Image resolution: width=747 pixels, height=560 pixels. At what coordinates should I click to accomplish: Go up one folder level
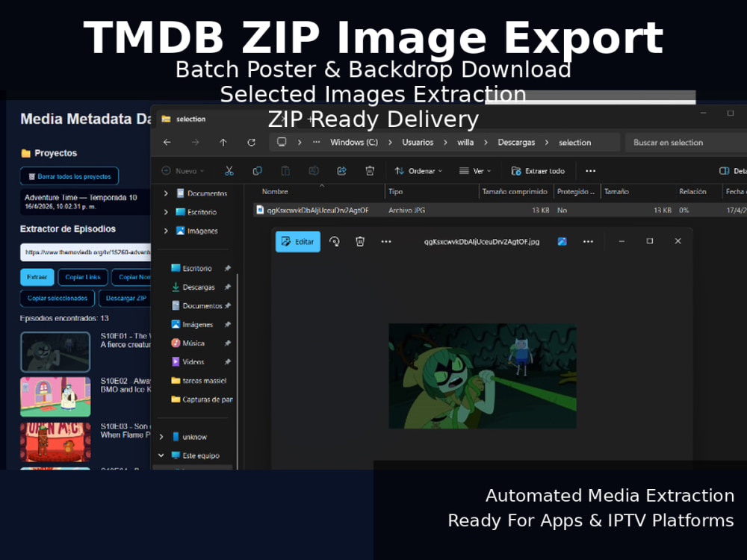[223, 143]
